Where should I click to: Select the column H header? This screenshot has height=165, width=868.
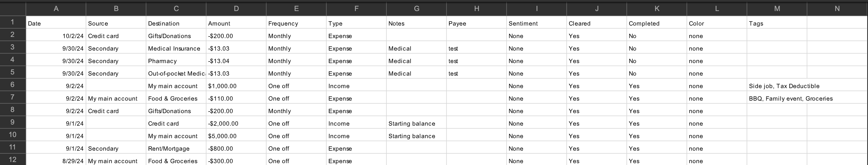click(476, 8)
